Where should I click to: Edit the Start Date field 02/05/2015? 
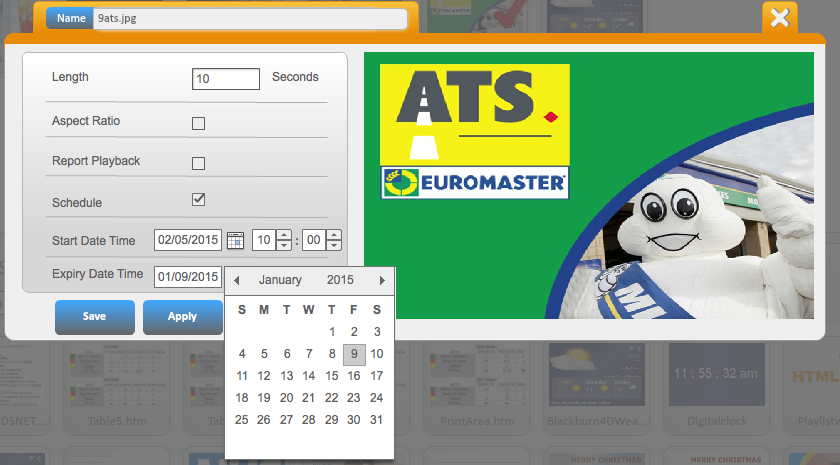(188, 240)
